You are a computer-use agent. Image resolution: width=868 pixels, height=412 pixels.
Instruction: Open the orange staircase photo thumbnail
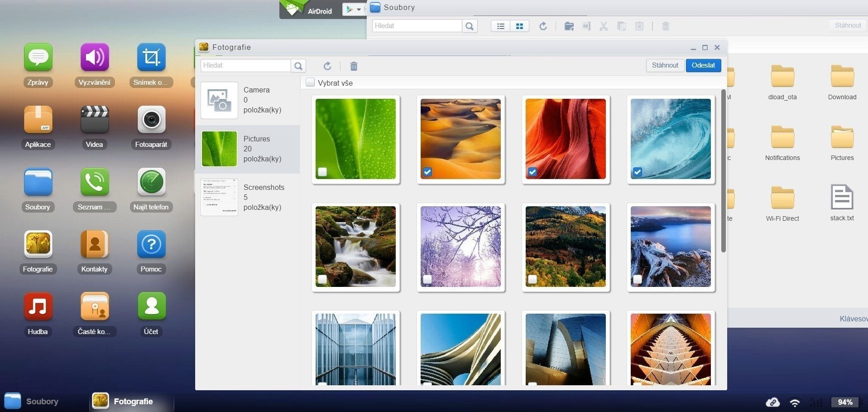click(671, 349)
